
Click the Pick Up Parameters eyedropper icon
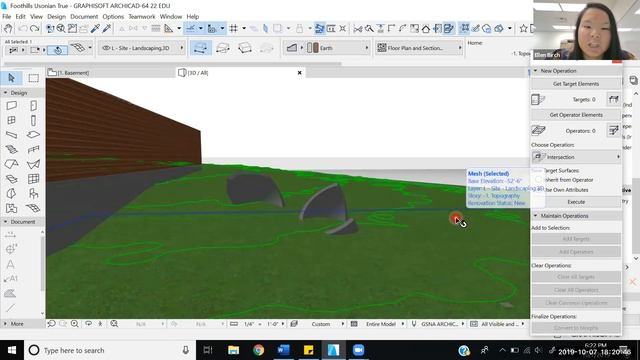coord(95,28)
